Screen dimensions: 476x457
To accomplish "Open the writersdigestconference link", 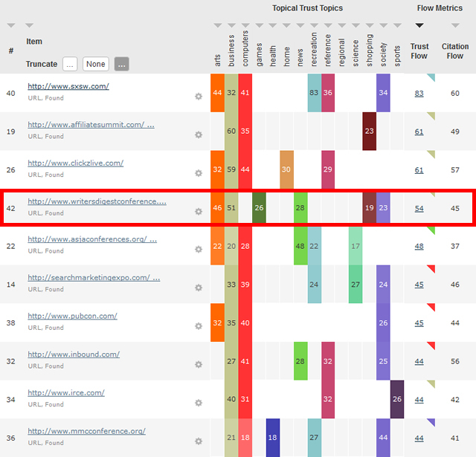I will (97, 201).
